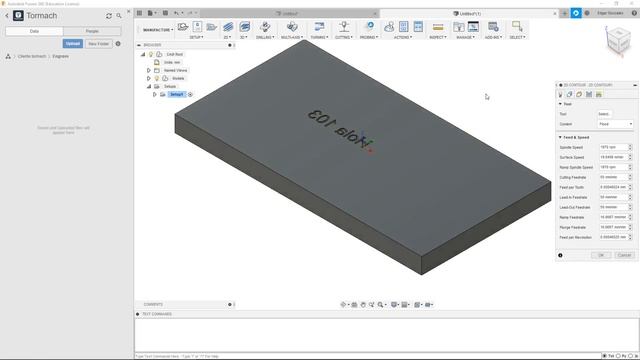Collapse the Feed & Speed section
Screen dimensions: 640x360
click(x=560, y=138)
